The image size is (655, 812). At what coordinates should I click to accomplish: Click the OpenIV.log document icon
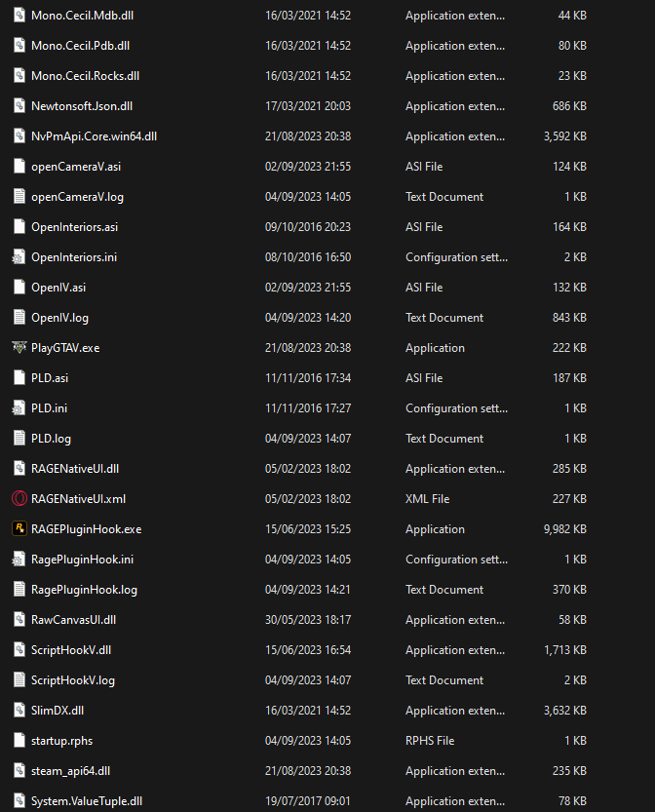pos(19,318)
